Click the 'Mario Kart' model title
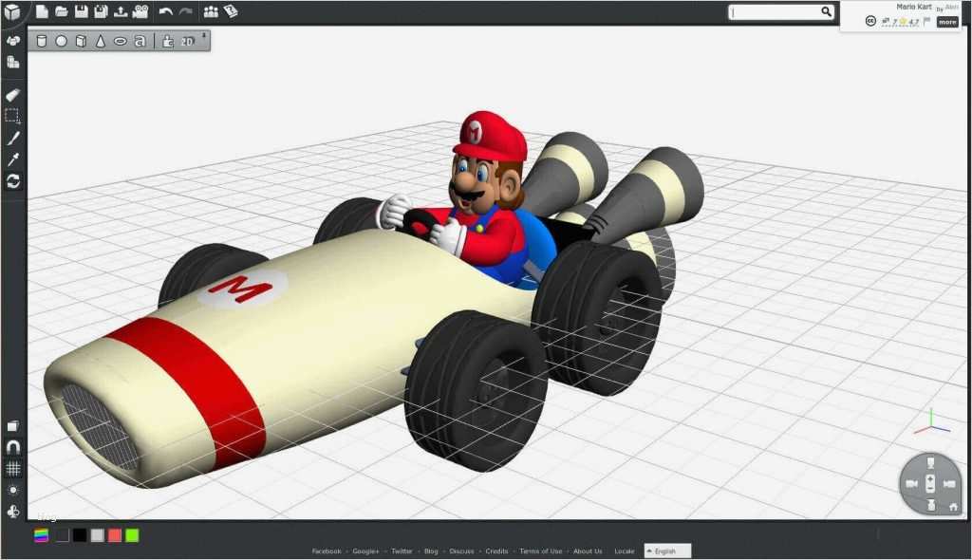The image size is (972, 560). point(914,7)
